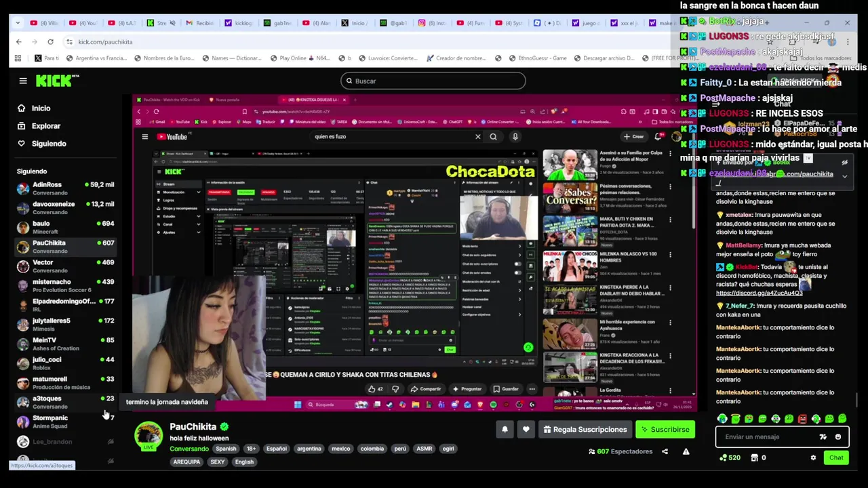Collapse the pinned chat message chevron
The height and width of the screenshot is (488, 868).
tap(844, 176)
